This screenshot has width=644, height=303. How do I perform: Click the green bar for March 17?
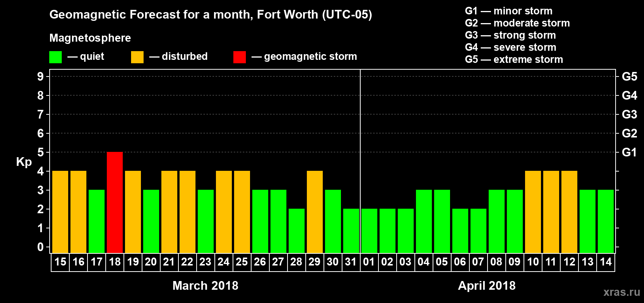[x=97, y=222]
